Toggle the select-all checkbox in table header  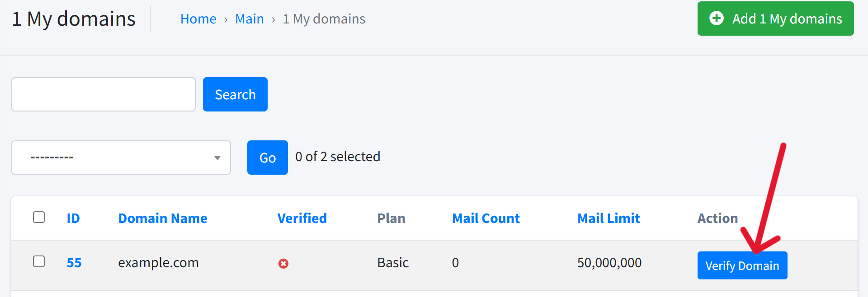39,217
